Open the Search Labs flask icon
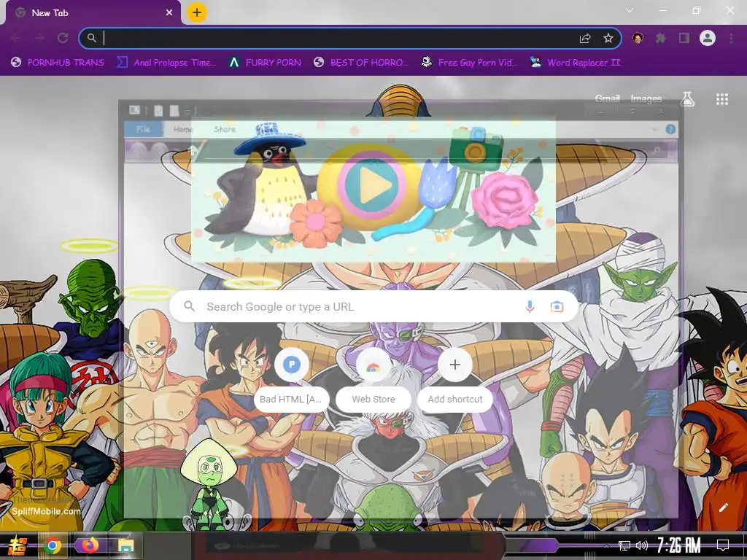The image size is (747, 560). point(687,99)
